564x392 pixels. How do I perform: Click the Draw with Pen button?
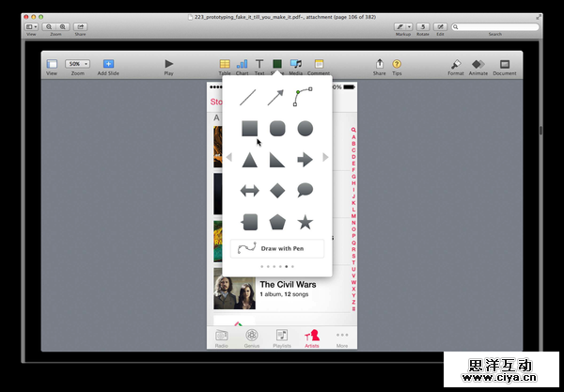(x=277, y=249)
